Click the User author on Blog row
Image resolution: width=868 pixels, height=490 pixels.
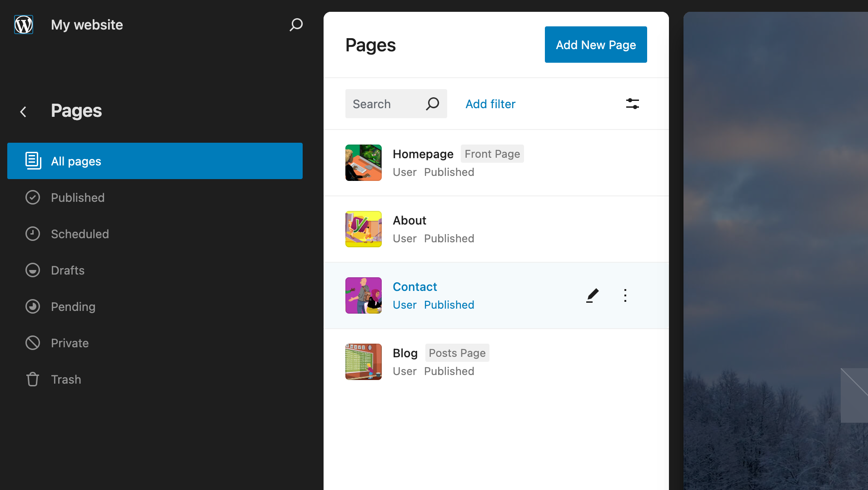click(x=404, y=371)
